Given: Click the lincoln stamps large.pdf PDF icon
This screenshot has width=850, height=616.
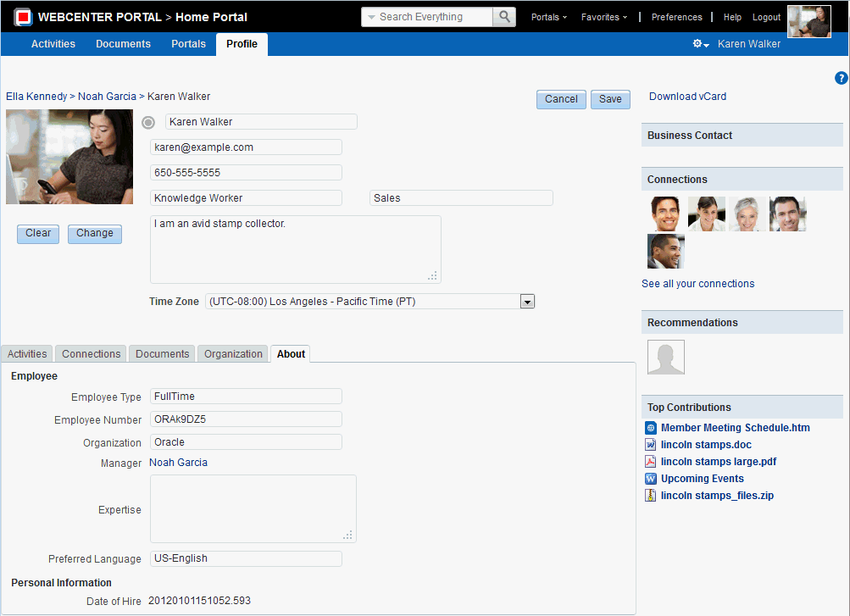Looking at the screenshot, I should click(x=651, y=462).
